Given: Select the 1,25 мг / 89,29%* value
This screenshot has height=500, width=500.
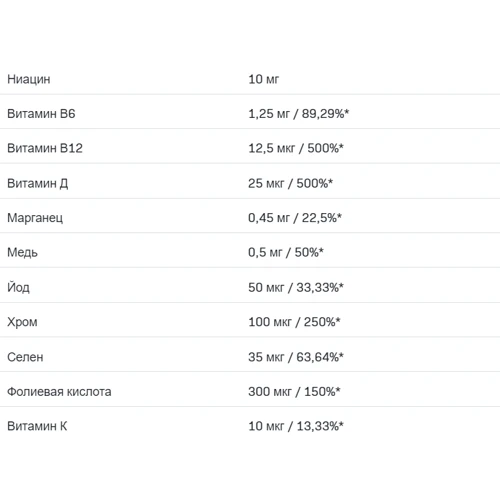Looking at the screenshot, I should 298,114.
